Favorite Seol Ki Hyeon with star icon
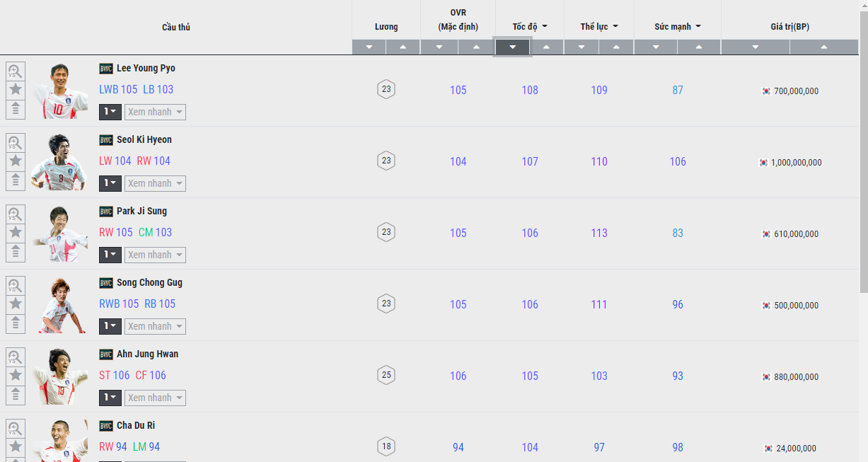This screenshot has width=868, height=462. tap(16, 161)
